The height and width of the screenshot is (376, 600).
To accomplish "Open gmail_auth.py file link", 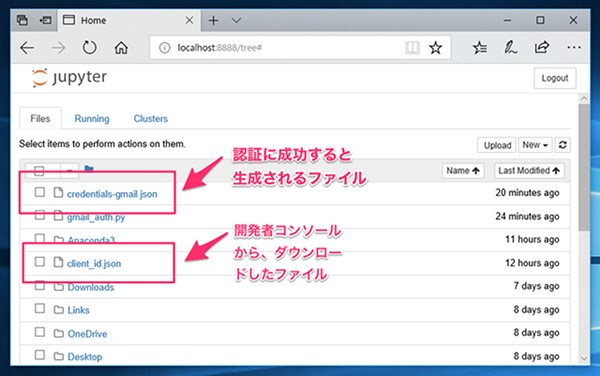I will [x=96, y=217].
